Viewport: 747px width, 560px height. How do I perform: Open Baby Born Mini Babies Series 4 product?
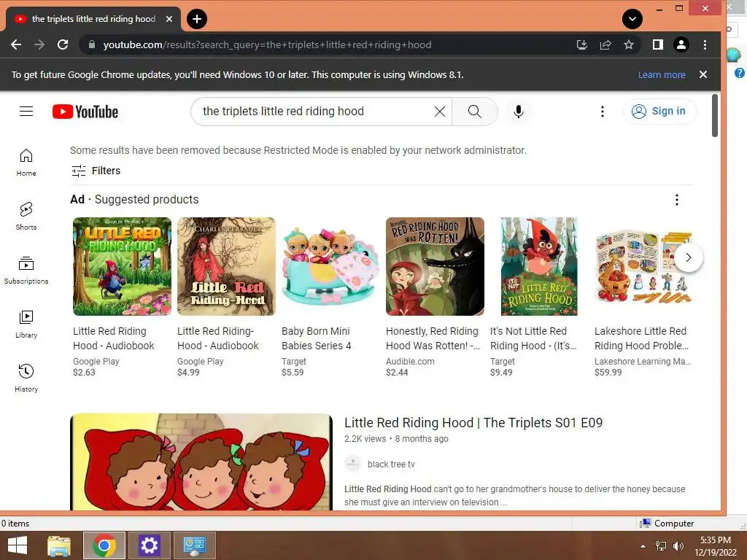coord(330,266)
